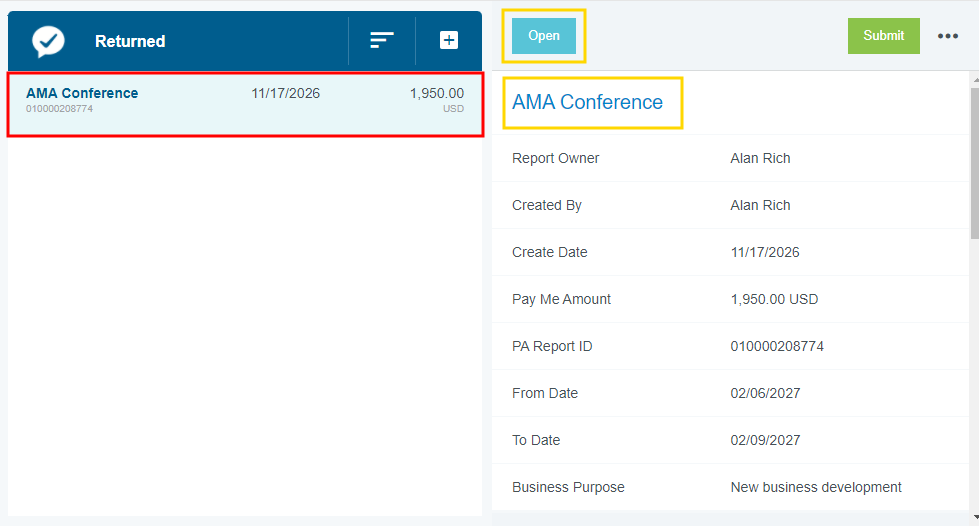Click the Returned header title
979x526 pixels.
pos(130,41)
